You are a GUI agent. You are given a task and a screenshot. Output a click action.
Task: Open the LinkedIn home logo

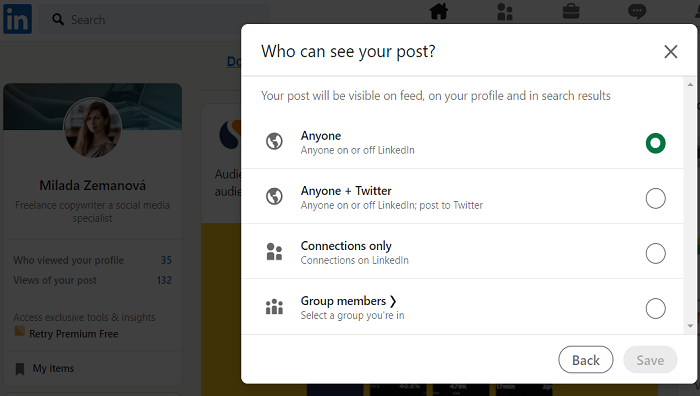click(17, 19)
